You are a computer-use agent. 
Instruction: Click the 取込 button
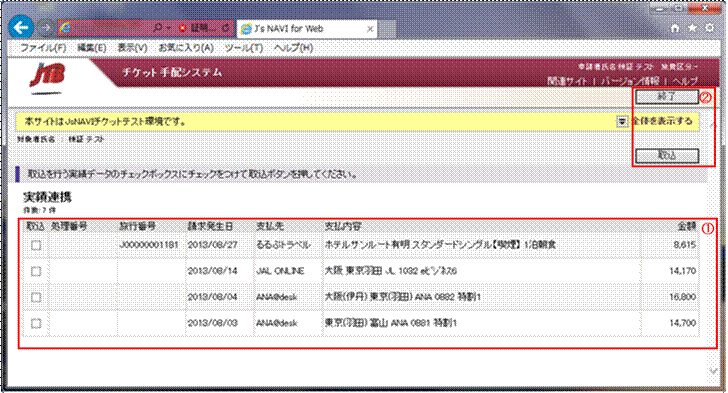point(667,156)
